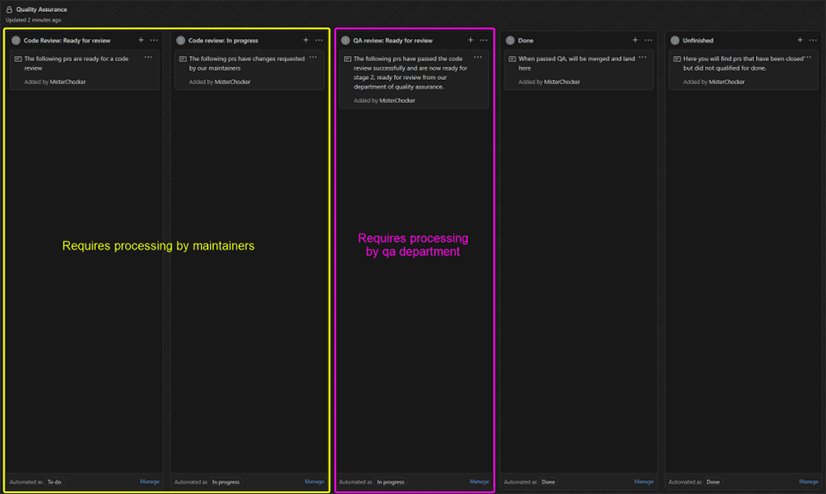
Task: Click note icon on the Done column card
Action: click(512, 59)
